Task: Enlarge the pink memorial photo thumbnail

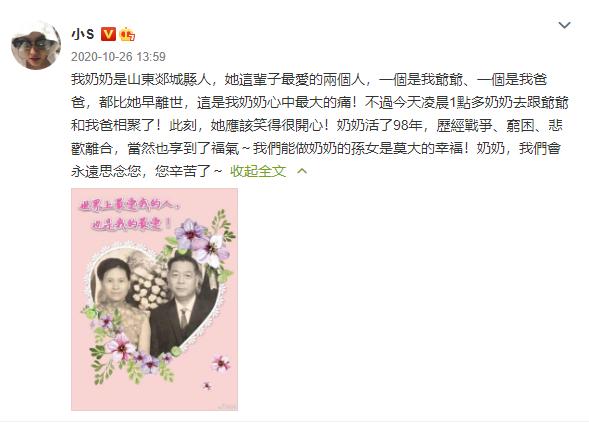Action: tap(154, 299)
